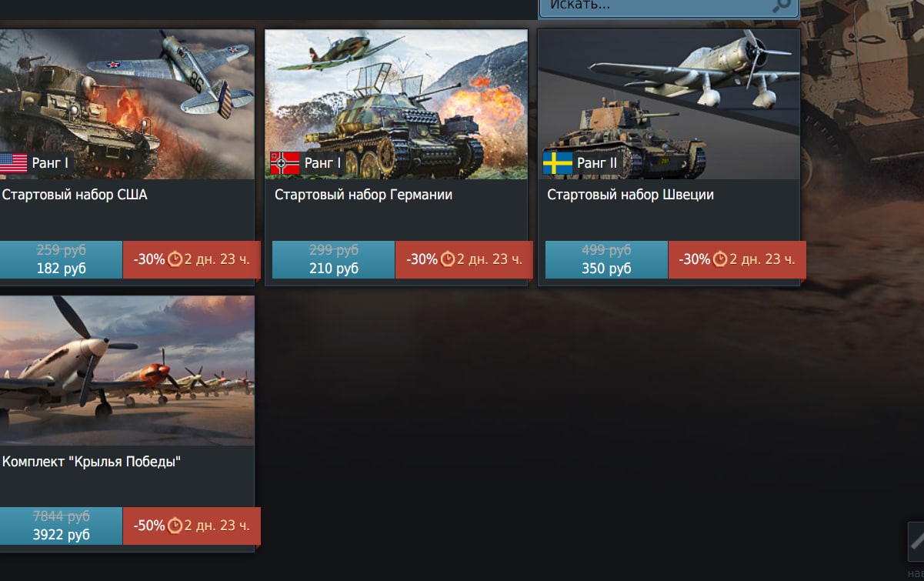Viewport: 924px width, 581px height.
Task: Open Стартовый набор Германии title link
Action: click(363, 195)
